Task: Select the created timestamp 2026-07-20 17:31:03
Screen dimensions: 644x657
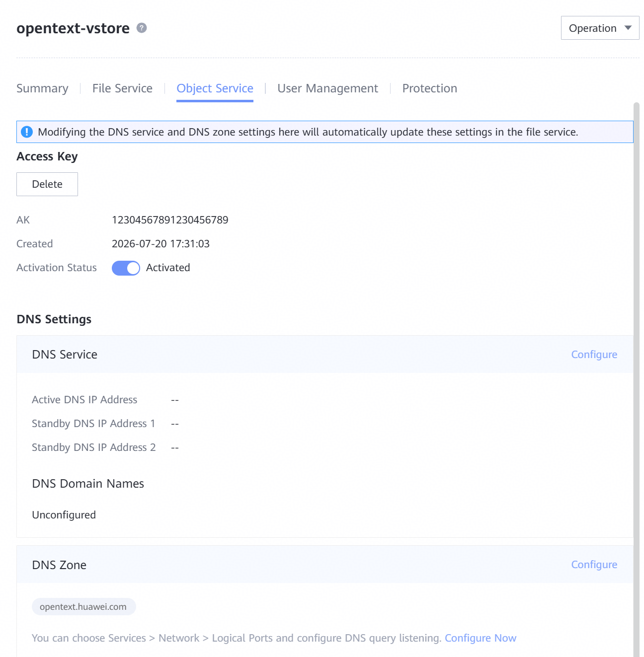Action: click(x=161, y=244)
